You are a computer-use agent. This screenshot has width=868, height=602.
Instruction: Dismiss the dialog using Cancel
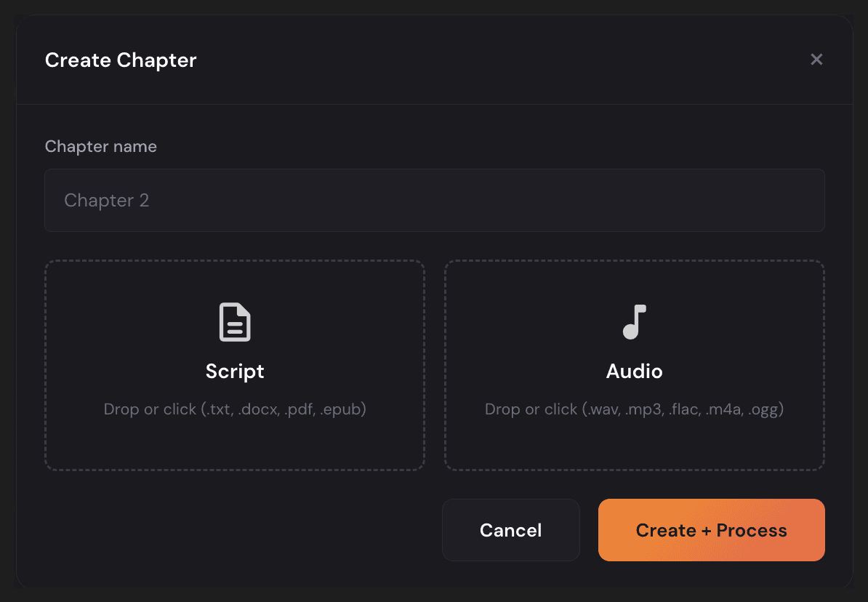[x=510, y=530]
